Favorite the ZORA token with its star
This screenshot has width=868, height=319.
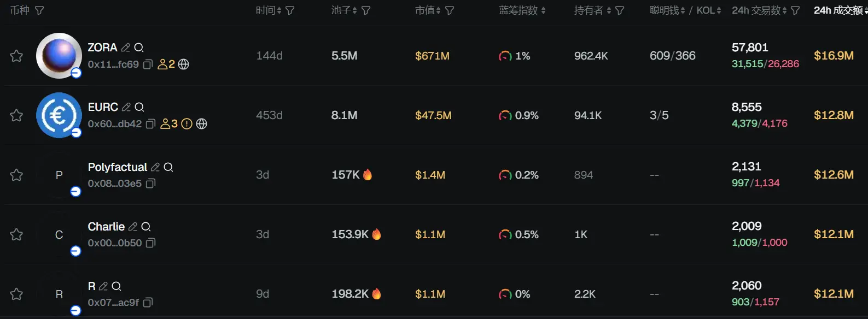click(16, 56)
